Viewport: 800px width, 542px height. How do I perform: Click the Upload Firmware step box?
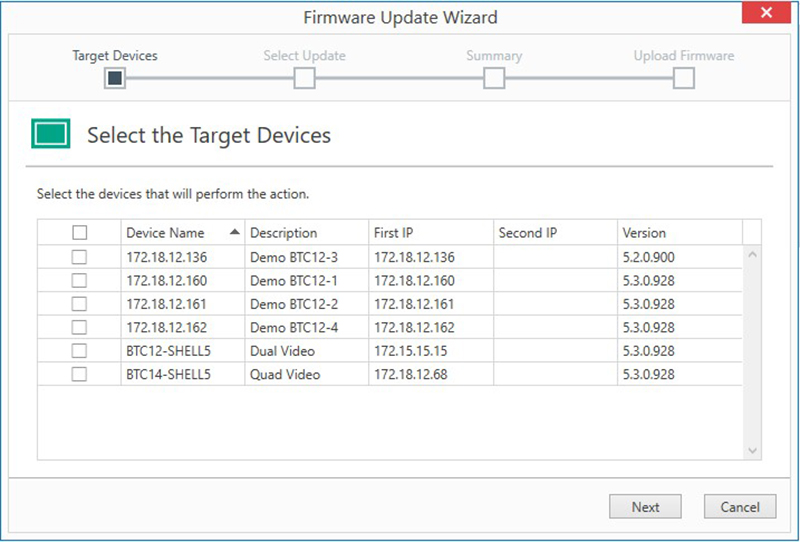click(684, 78)
